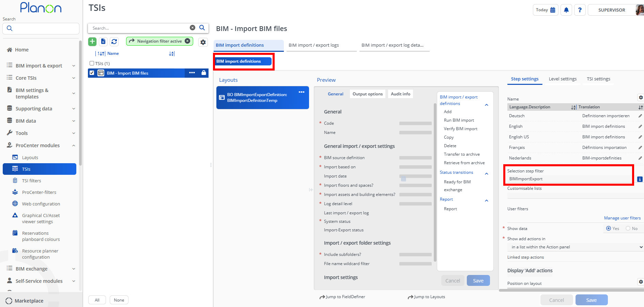Open the SUPERVISOR user menu
644x307 pixels.
[x=612, y=10]
